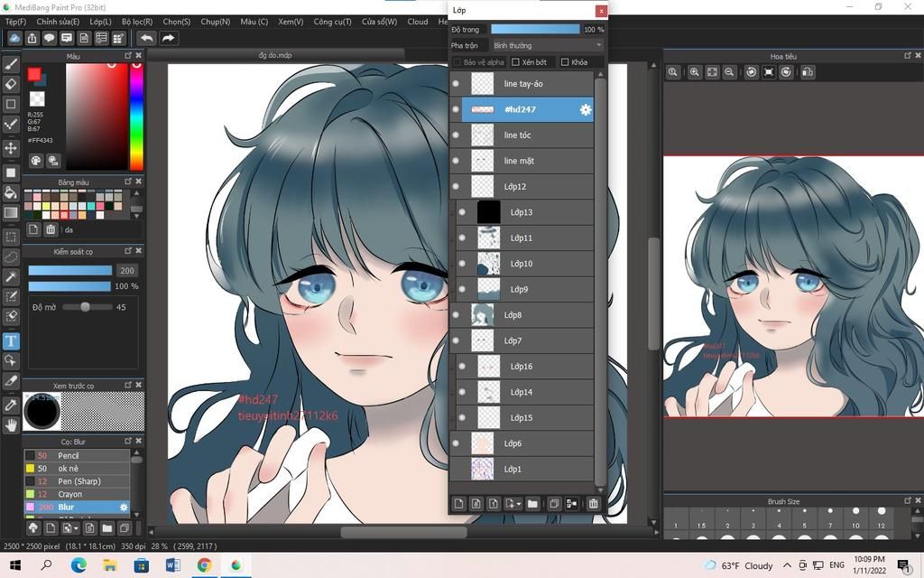Open the Công cụ(T) menu
924x578 pixels.
pyautogui.click(x=332, y=22)
